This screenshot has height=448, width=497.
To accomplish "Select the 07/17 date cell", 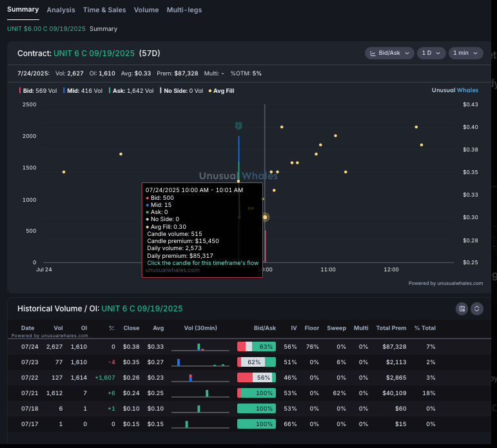I will point(30,424).
